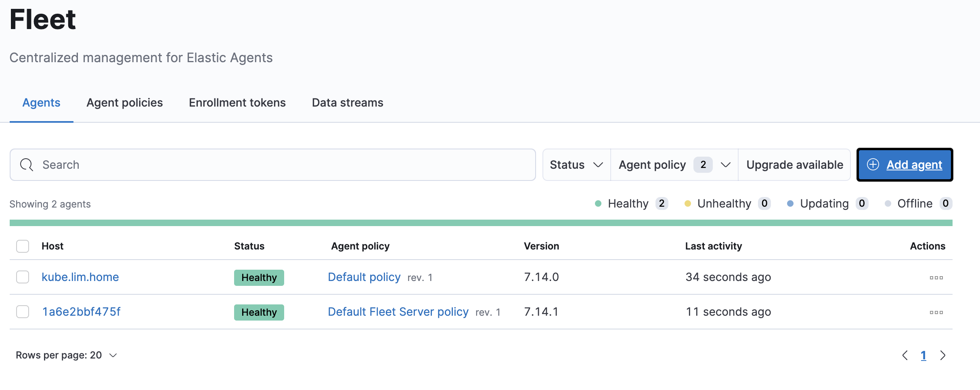Click the plus icon on Add agent

(x=873, y=165)
